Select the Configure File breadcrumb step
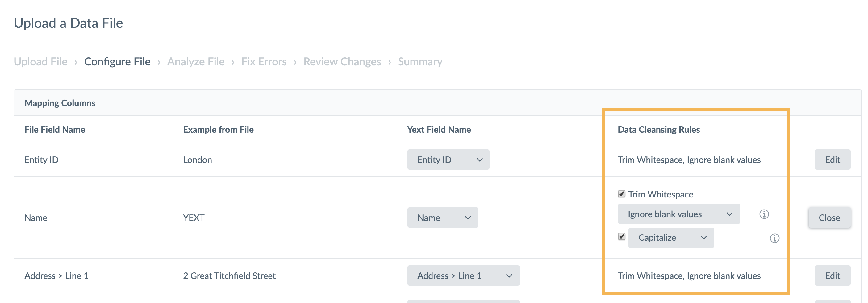Screen dimensions: 868x303 (x=117, y=62)
